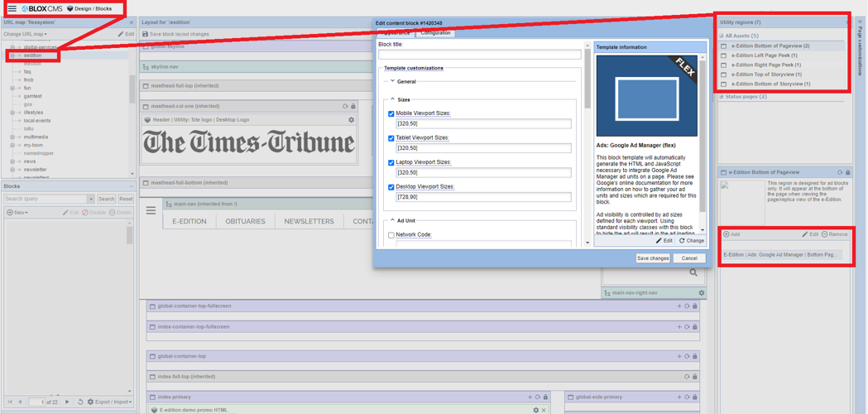Open gear on E-edition demo promo HTML block
This screenshot has height=414, width=868.
pyautogui.click(x=535, y=410)
